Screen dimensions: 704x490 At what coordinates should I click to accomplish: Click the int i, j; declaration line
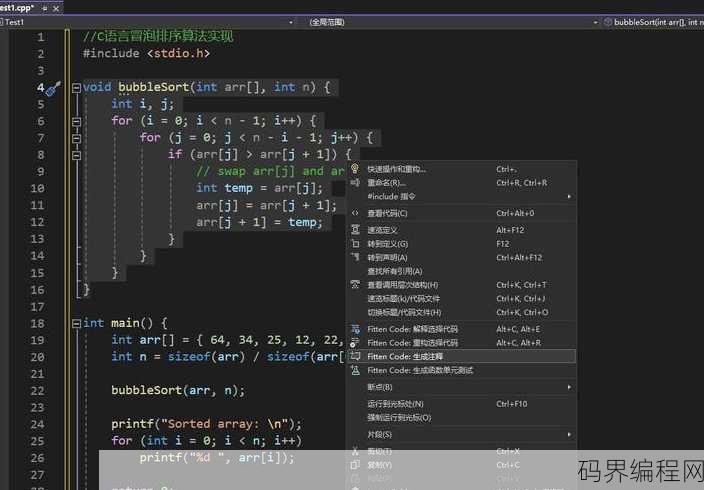pos(143,104)
